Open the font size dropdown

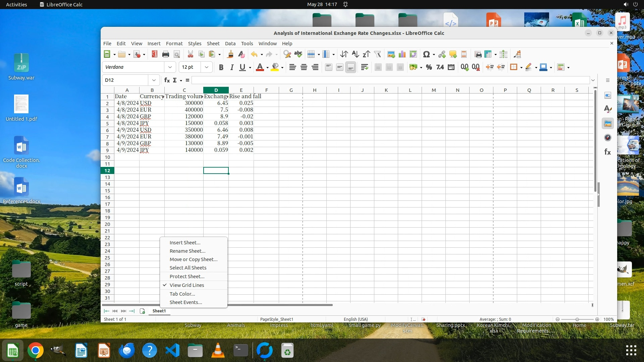click(207, 67)
